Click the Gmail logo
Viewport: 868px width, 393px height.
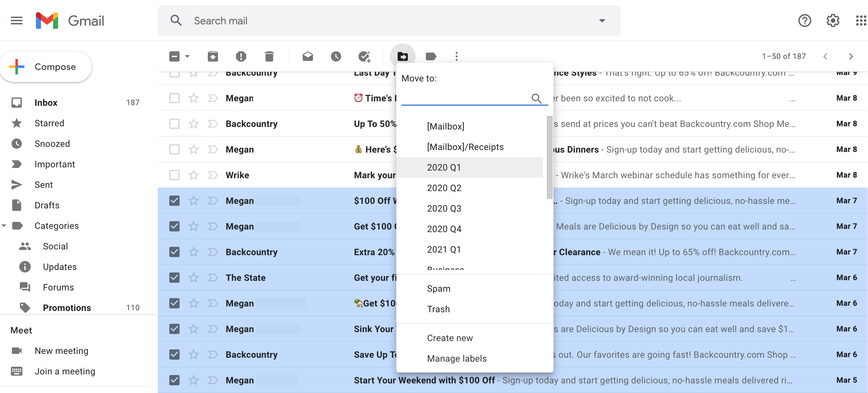[x=70, y=21]
